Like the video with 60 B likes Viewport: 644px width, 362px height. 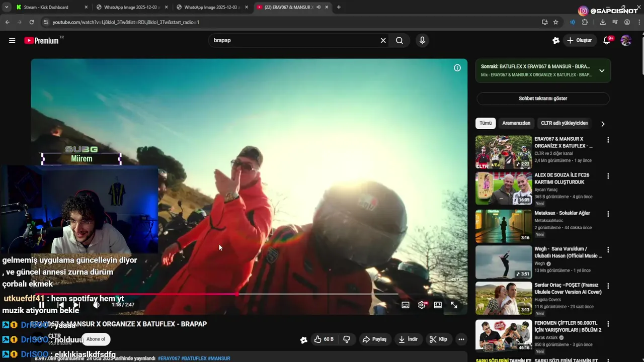coord(324,339)
